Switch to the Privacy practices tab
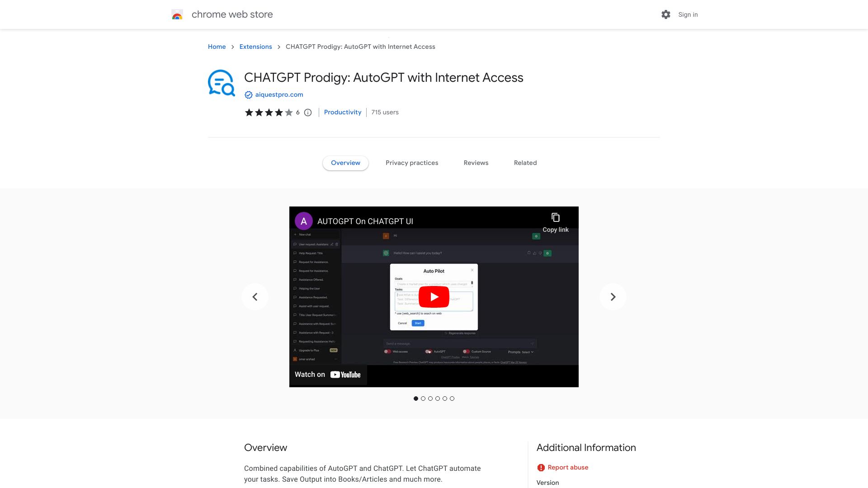 tap(411, 163)
